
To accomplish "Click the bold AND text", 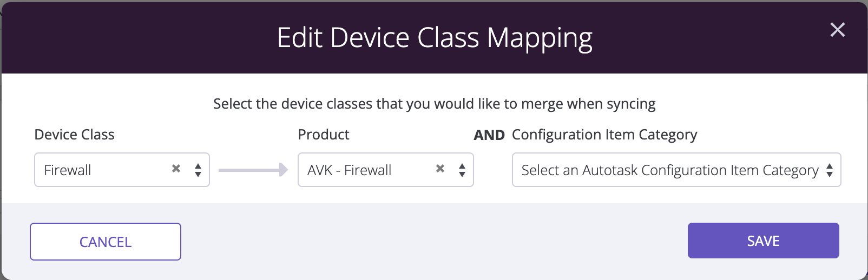I will click(489, 135).
